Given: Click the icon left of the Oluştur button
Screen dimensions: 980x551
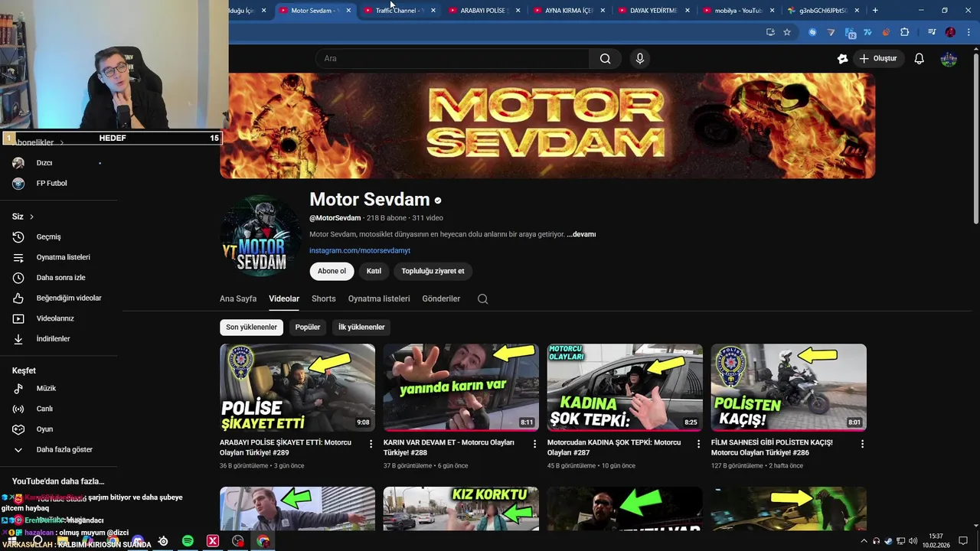Looking at the screenshot, I should [x=842, y=58].
